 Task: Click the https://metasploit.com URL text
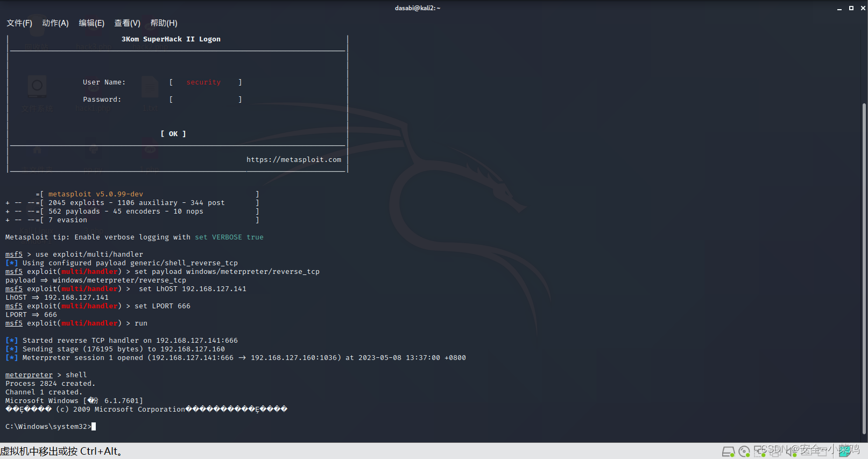point(294,160)
